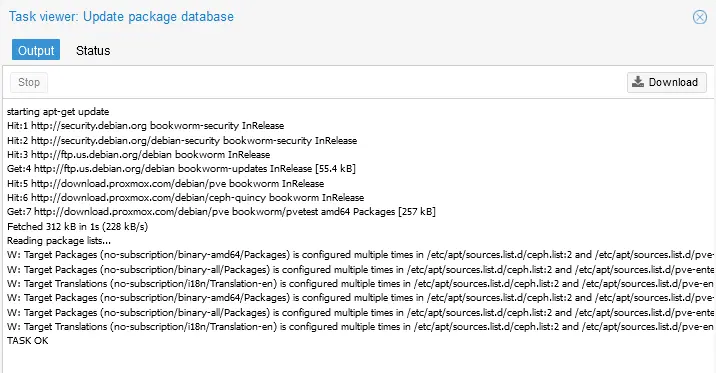Screen dimensions: 716x373
Task: Select the Hit:2 debian-security line
Action: coord(182,141)
